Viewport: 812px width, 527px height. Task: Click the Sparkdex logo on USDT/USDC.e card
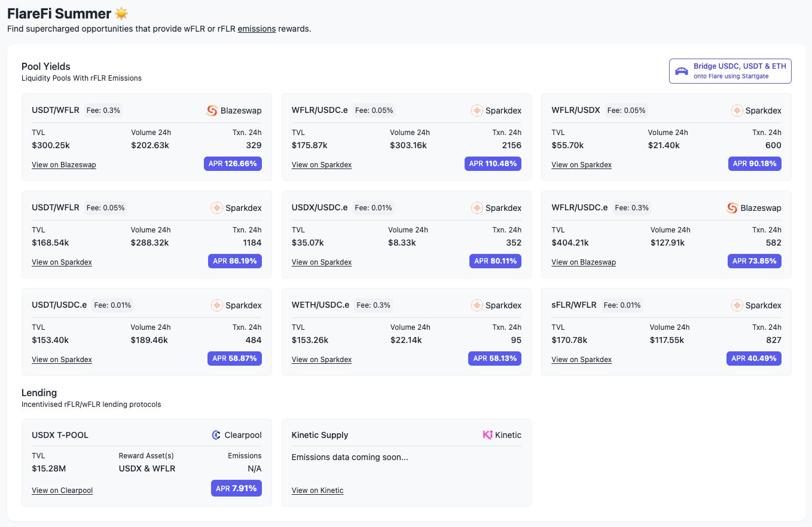coord(217,305)
